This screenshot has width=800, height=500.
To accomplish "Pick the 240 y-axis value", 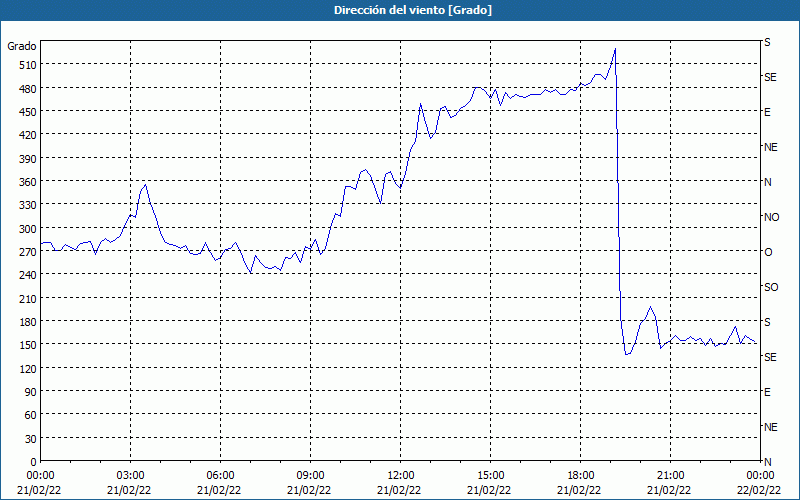I will (x=28, y=275).
